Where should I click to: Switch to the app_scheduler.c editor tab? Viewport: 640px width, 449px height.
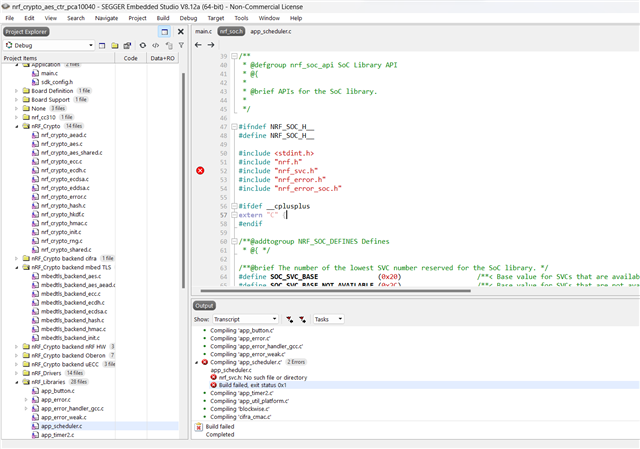271,31
